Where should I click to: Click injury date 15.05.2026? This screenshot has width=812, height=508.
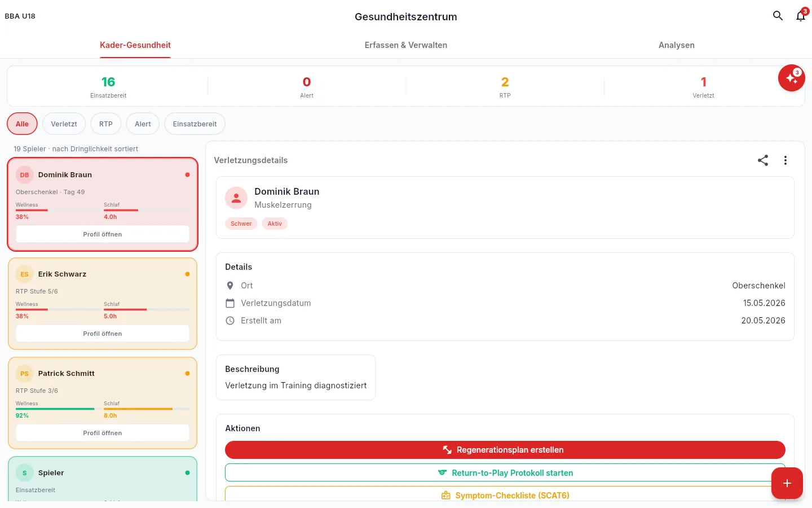pos(764,303)
